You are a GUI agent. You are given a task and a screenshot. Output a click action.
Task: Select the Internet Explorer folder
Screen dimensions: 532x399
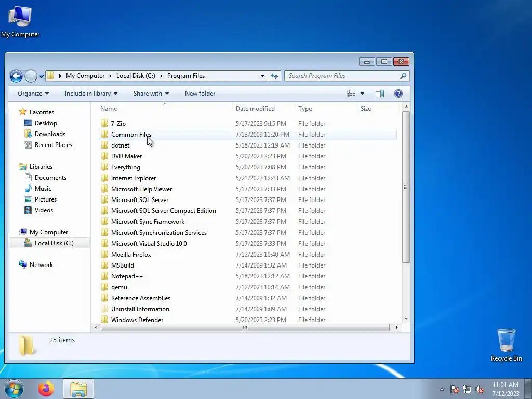click(x=134, y=178)
